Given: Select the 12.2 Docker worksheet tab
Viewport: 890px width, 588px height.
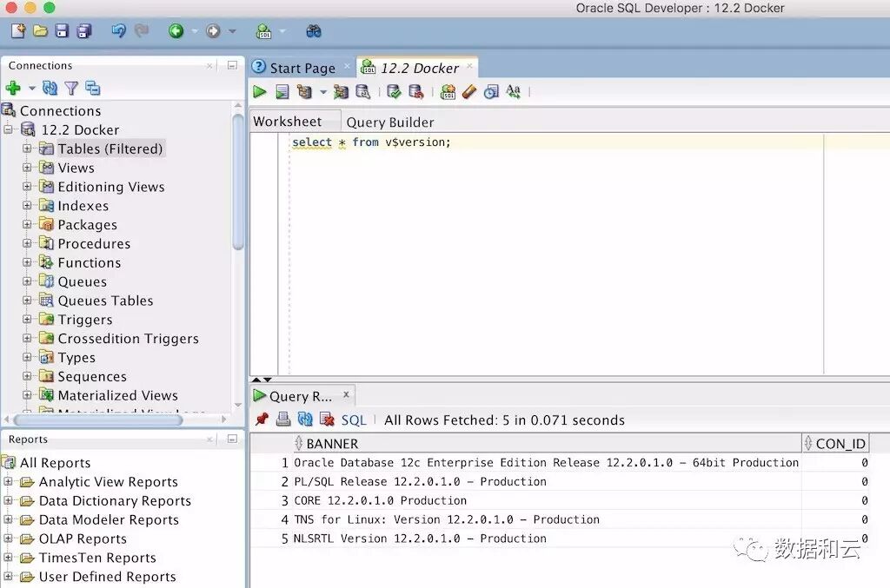Looking at the screenshot, I should coord(419,68).
